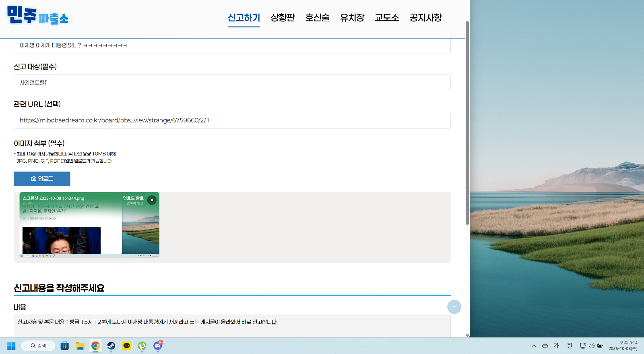Open Discord from the taskbar
Image resolution: width=644 pixels, height=354 pixels.
tap(158, 346)
